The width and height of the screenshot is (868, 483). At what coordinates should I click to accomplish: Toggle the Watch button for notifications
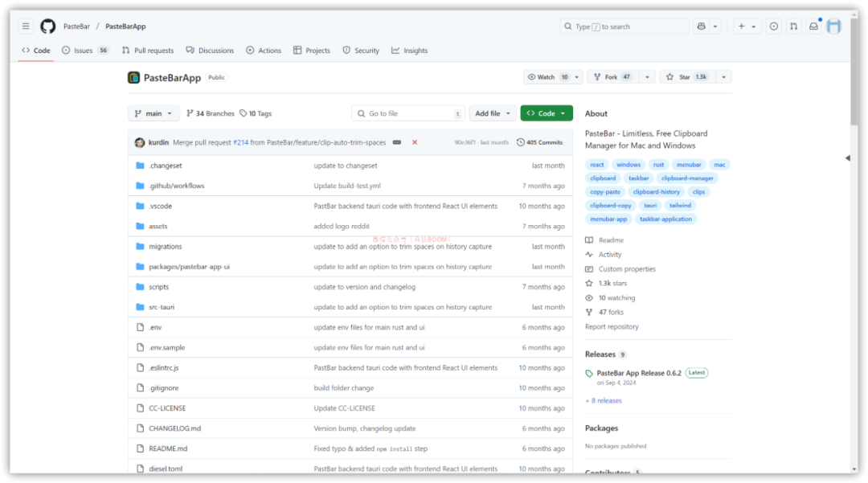pos(547,77)
